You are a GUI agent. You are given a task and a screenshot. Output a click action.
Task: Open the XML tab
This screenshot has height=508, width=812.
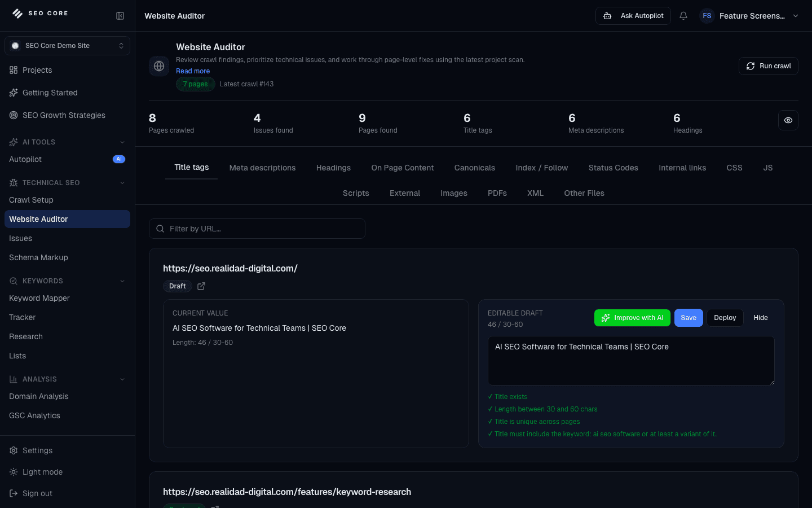point(535,193)
